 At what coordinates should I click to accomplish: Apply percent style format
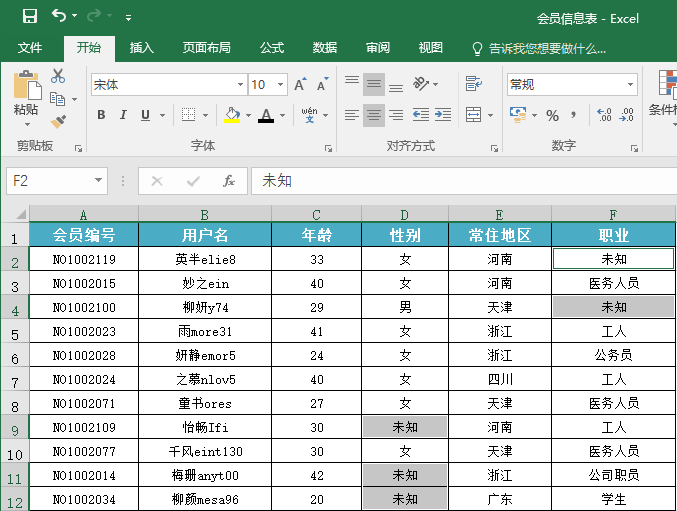pyautogui.click(x=552, y=116)
